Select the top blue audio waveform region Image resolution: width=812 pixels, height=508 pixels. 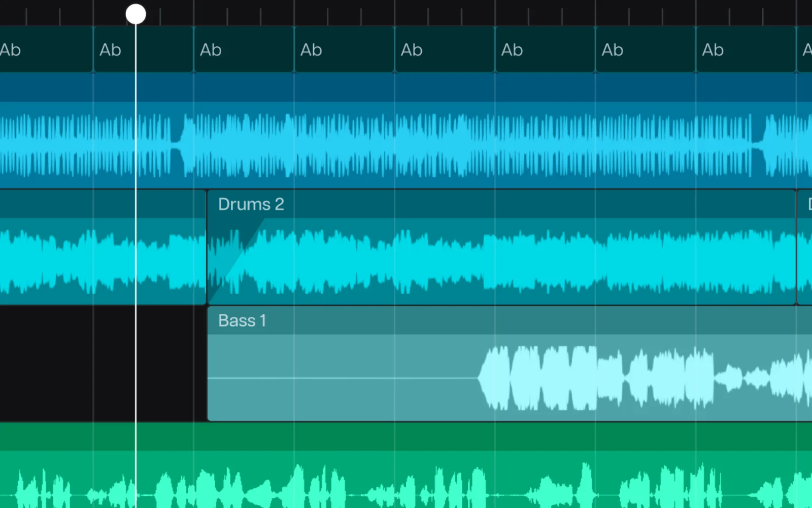[x=406, y=131]
